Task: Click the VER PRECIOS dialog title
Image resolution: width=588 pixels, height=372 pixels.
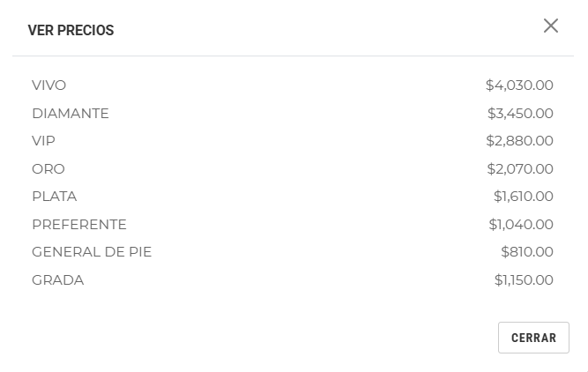Action: [71, 31]
